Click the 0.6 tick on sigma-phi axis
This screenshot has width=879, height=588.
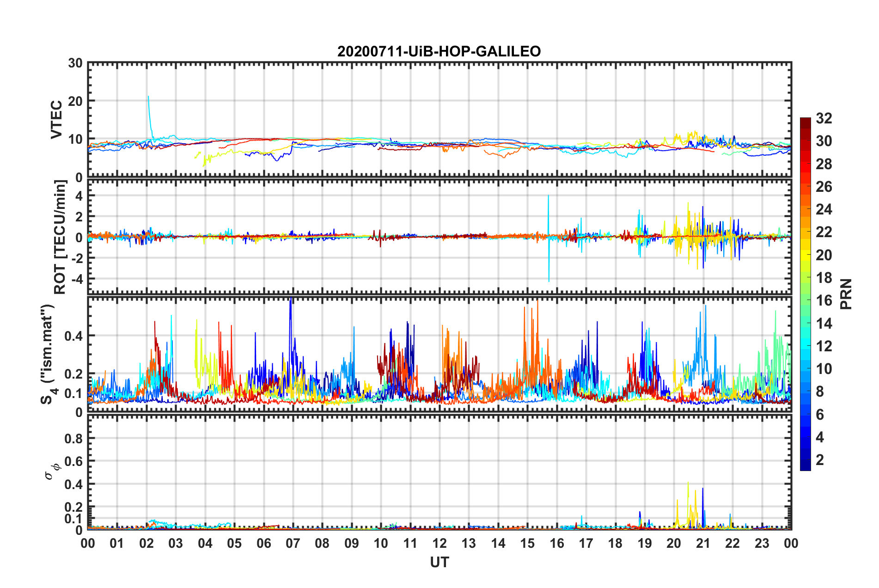click(73, 461)
